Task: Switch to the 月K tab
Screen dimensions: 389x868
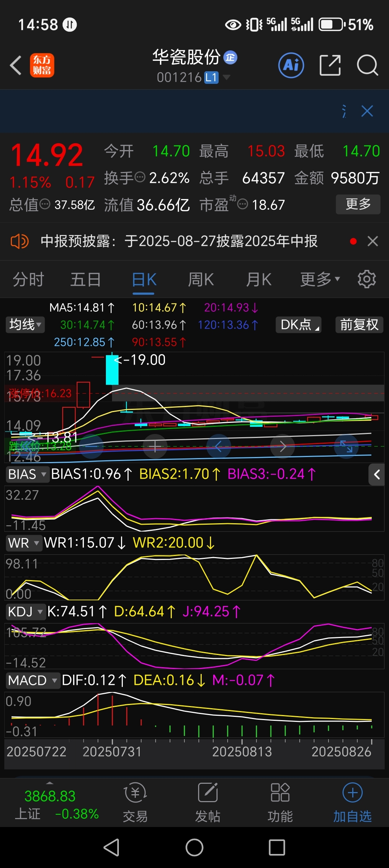Action: 259,279
